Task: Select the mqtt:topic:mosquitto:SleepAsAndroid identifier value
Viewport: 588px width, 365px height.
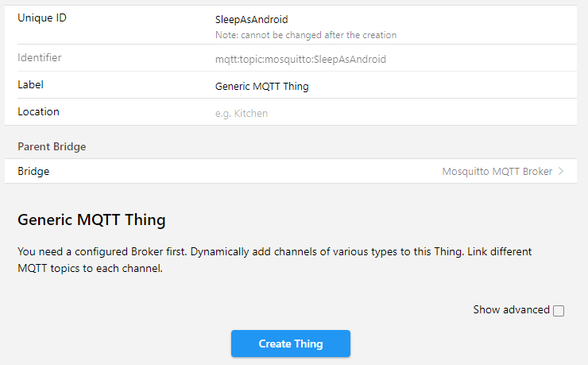Action: pos(300,59)
